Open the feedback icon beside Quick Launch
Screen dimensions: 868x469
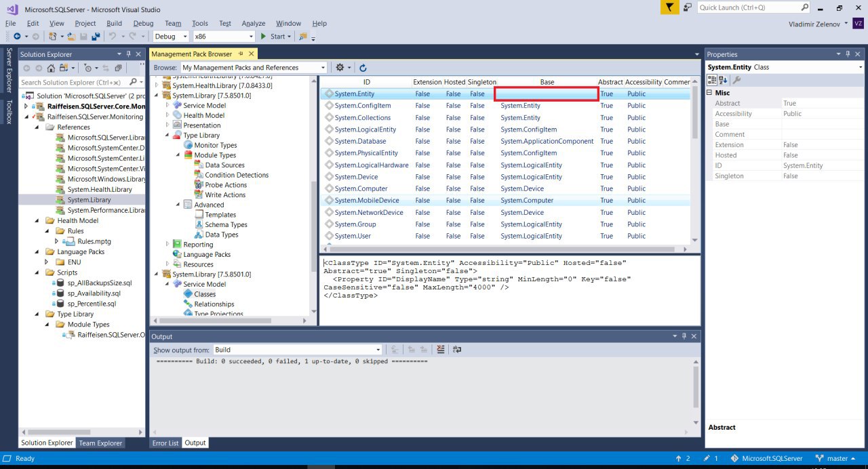coord(688,7)
